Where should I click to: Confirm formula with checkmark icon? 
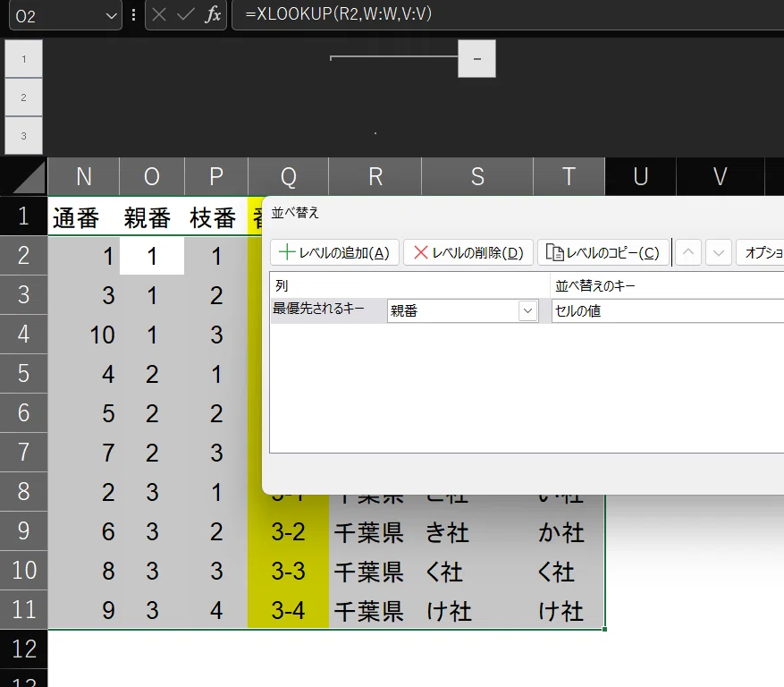(x=186, y=15)
